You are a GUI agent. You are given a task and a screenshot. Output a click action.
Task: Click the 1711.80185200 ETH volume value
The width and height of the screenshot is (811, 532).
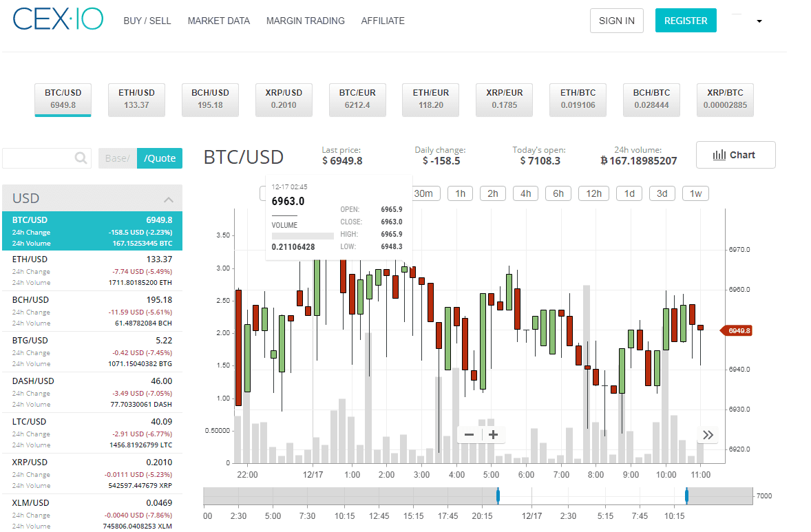[140, 283]
